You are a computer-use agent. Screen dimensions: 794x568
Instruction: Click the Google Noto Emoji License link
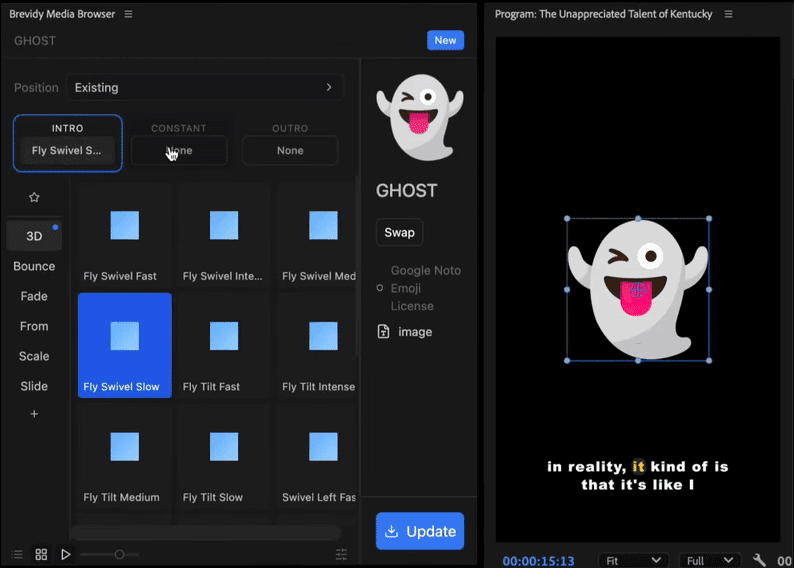(x=425, y=288)
